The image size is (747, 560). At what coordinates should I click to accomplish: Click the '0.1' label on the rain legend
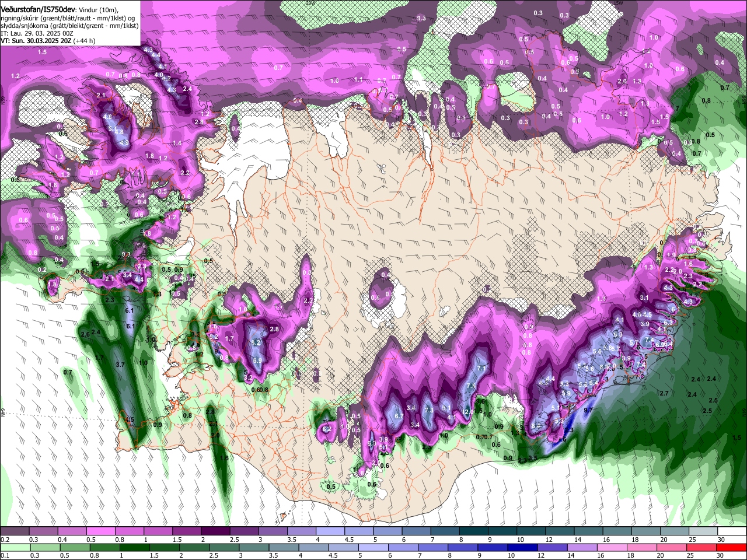pyautogui.click(x=5, y=556)
